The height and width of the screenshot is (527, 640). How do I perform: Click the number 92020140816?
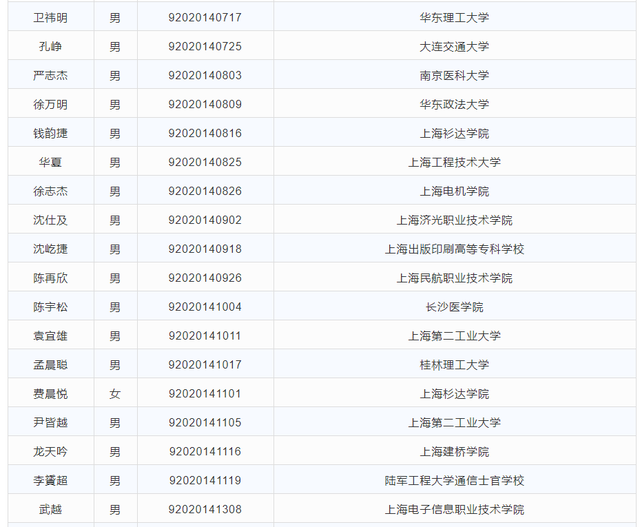[x=205, y=133]
